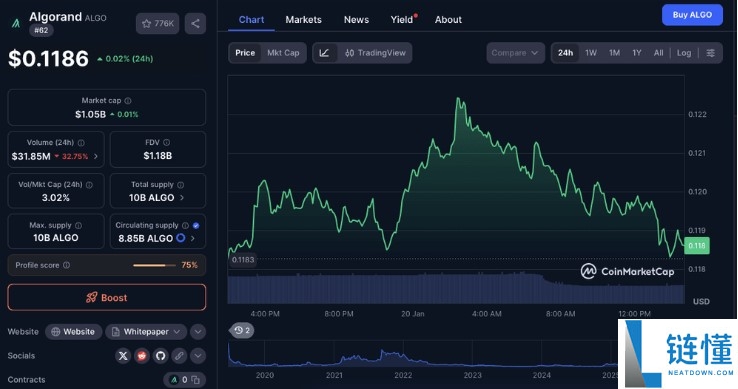Open the Compare dropdown
The width and height of the screenshot is (738, 389).
point(515,53)
